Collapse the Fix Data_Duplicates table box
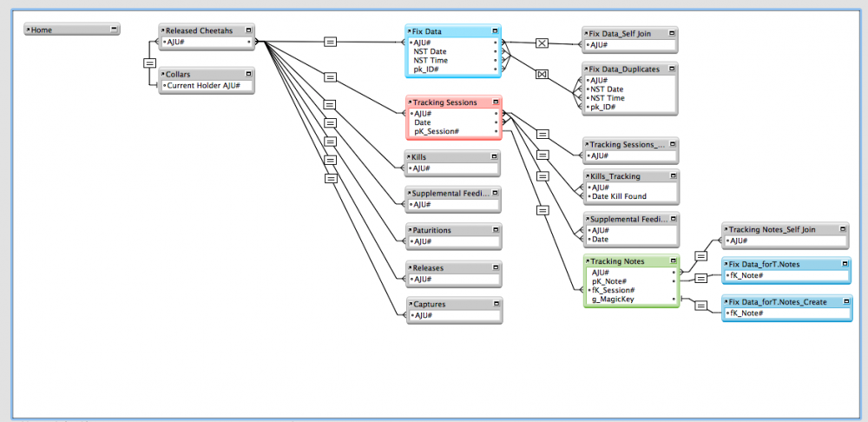Screen dimensions: 868x422 point(672,69)
